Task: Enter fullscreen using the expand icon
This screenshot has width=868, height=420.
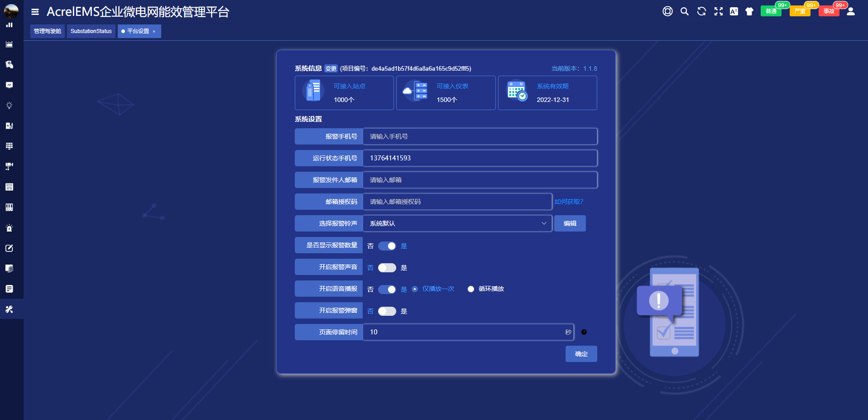Action: coord(718,11)
